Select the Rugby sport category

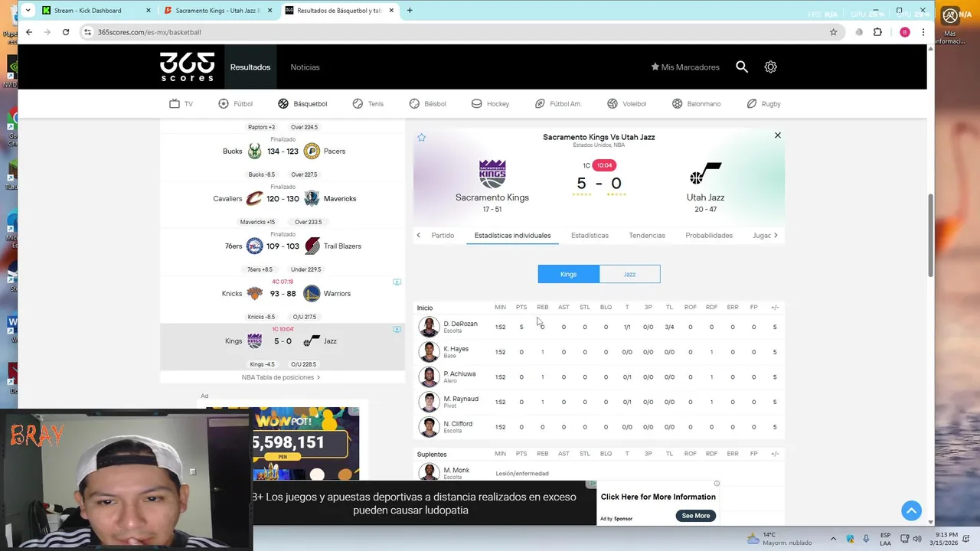(763, 103)
